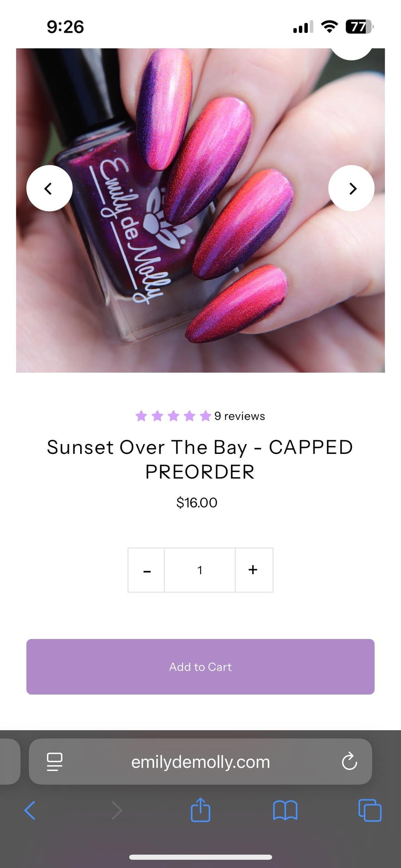This screenshot has width=401, height=868.
Task: Add Sunset Over The Bay to cart
Action: 200,667
